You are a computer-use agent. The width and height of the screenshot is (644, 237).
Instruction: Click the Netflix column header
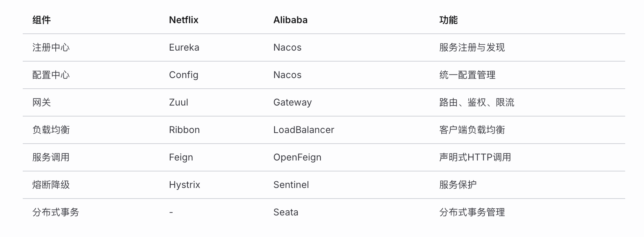tap(184, 20)
